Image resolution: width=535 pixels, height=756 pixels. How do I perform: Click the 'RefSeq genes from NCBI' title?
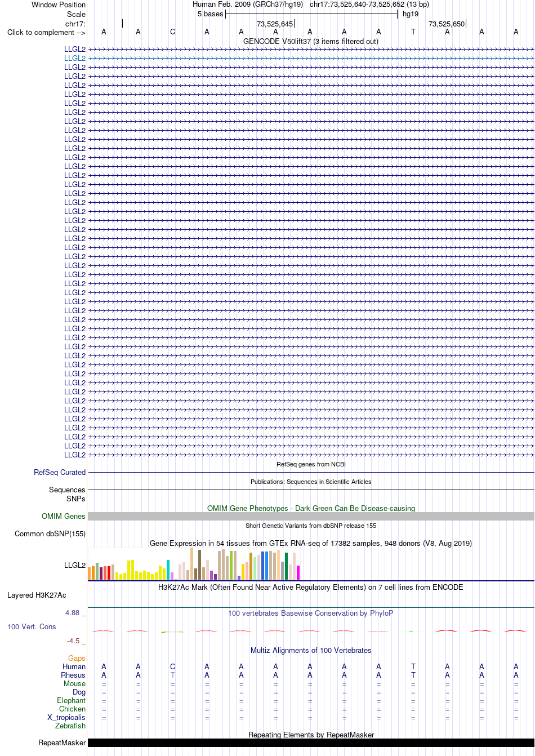point(311,464)
